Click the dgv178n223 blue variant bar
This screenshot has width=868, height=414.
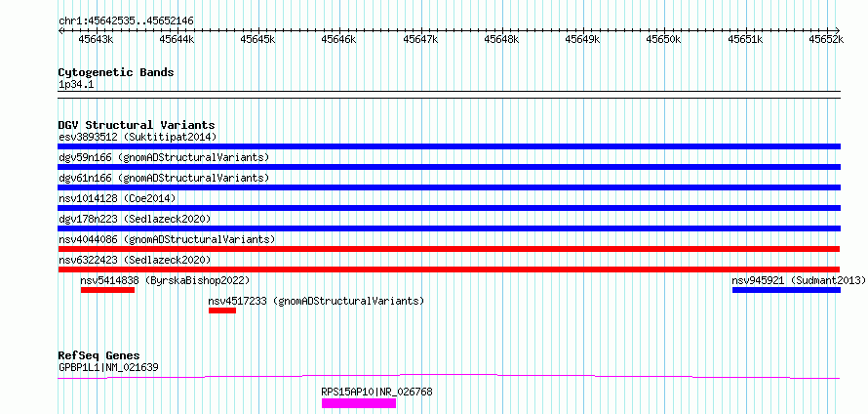point(449,228)
